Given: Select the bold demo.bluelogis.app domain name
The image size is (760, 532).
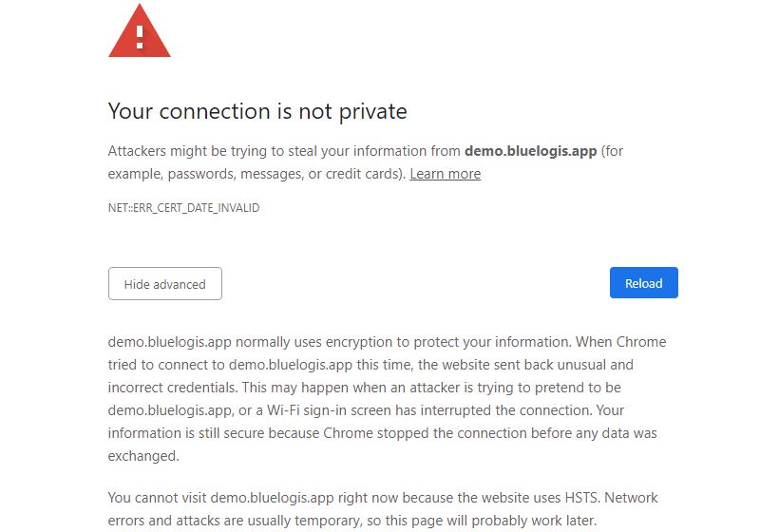Looking at the screenshot, I should pyautogui.click(x=530, y=151).
